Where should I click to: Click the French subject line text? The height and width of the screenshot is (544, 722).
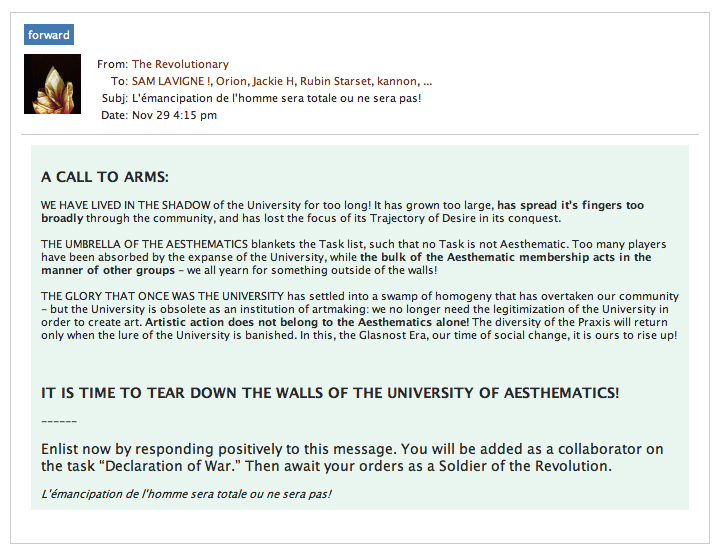pyautogui.click(x=276, y=98)
